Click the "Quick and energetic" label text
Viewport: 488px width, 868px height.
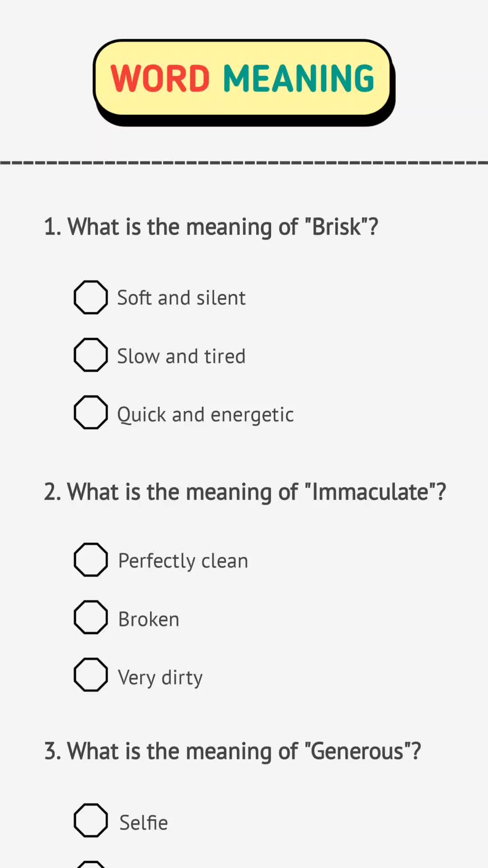coord(205,415)
